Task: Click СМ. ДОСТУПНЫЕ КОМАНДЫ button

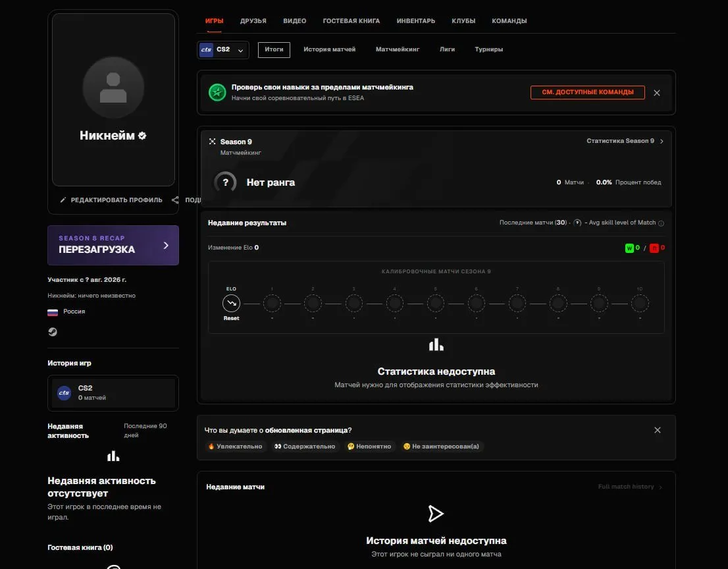Action: coord(587,92)
